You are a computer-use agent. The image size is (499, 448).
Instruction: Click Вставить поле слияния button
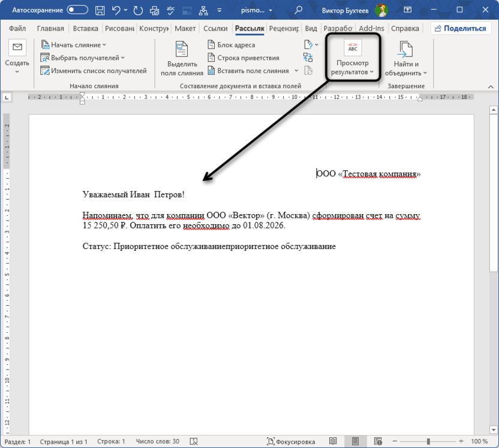click(248, 71)
